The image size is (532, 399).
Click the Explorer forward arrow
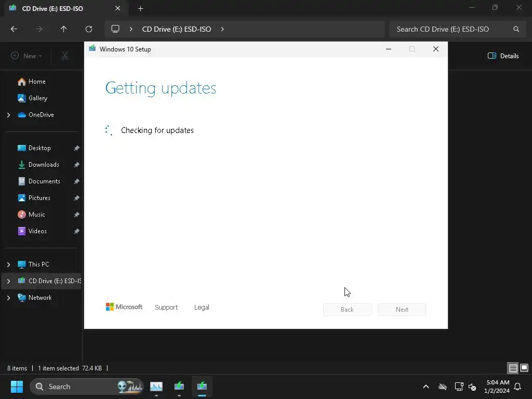(x=39, y=29)
